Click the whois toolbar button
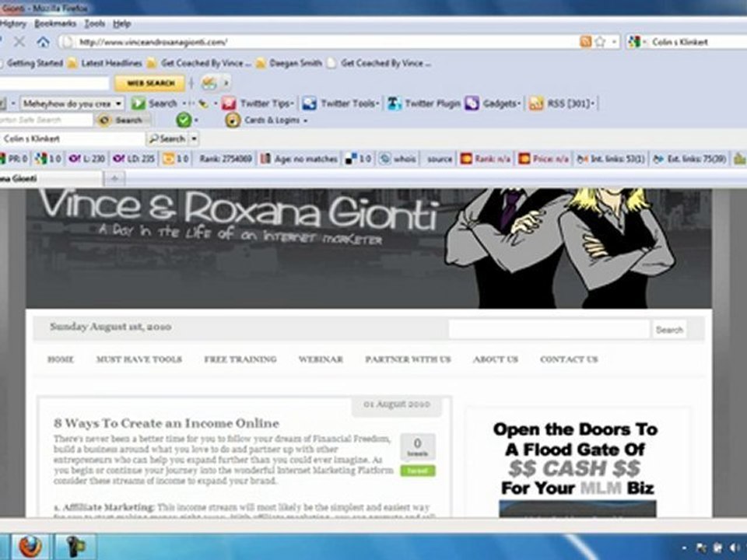 click(x=398, y=159)
